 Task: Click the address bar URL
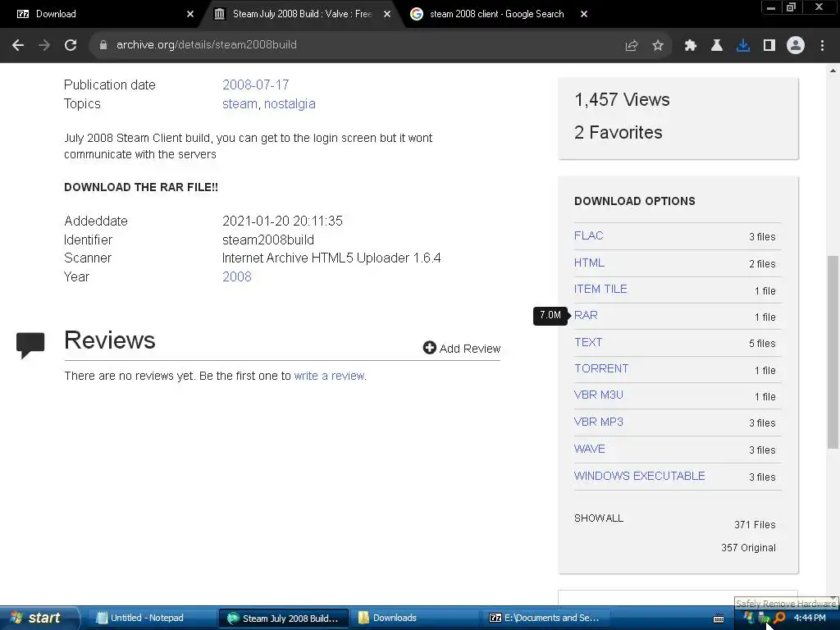click(206, 45)
